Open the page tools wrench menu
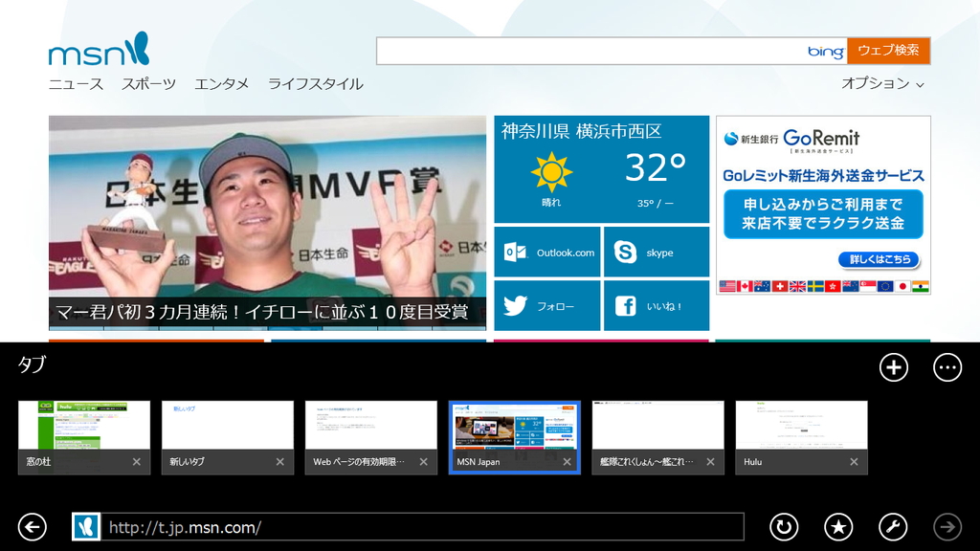Image resolution: width=980 pixels, height=551 pixels. coord(890,526)
